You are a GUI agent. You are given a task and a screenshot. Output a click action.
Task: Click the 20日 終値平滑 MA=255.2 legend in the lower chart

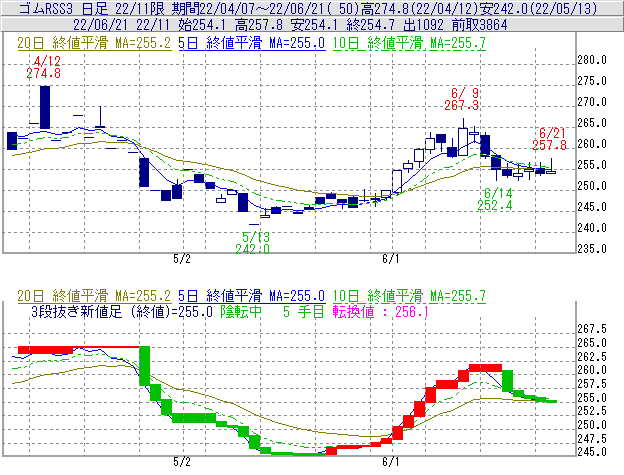pyautogui.click(x=94, y=296)
